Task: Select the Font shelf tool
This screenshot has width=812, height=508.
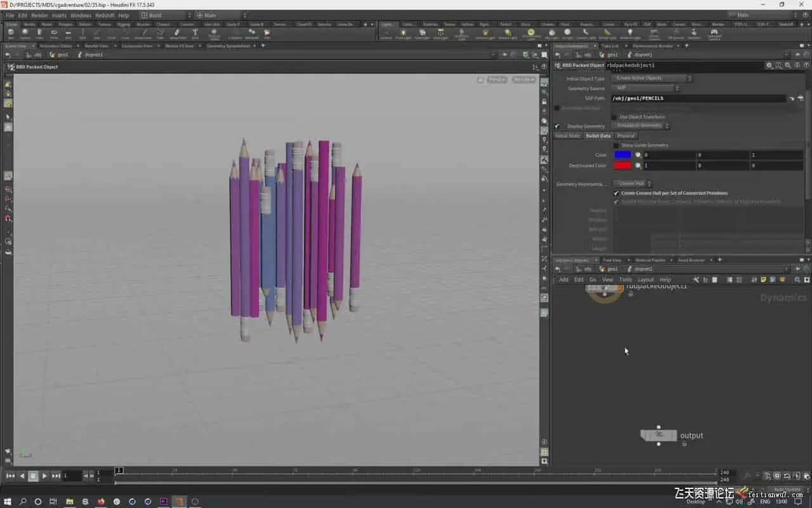Action: click(195, 34)
